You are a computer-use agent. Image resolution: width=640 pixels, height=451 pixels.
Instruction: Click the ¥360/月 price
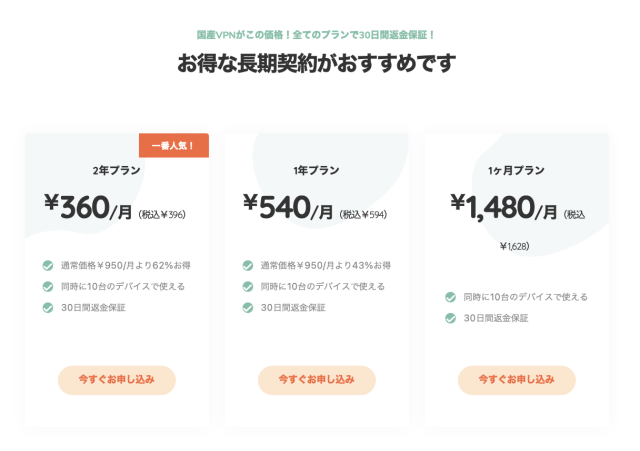pyautogui.click(x=88, y=208)
